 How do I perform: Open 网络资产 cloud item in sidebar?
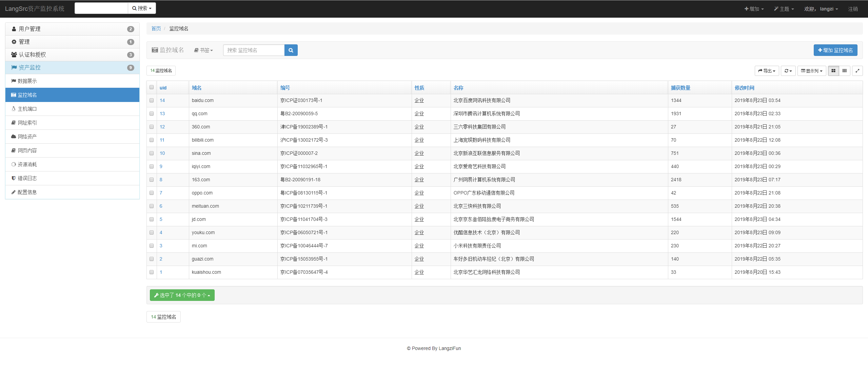pyautogui.click(x=27, y=137)
